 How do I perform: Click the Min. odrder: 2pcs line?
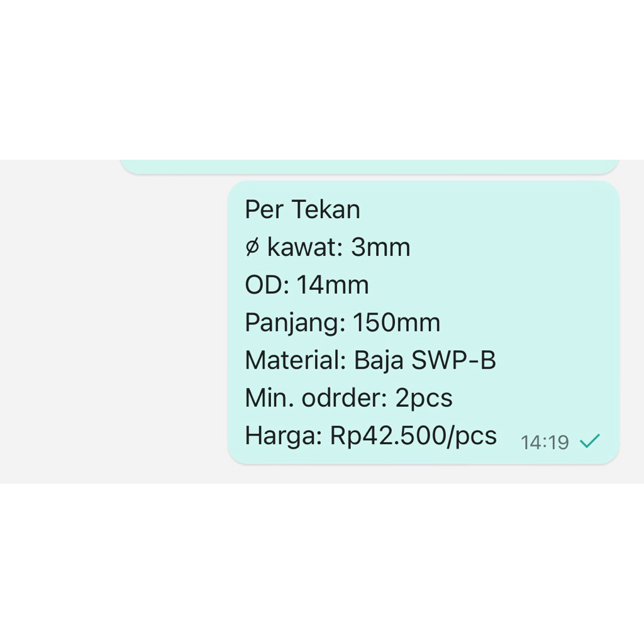pos(349,397)
